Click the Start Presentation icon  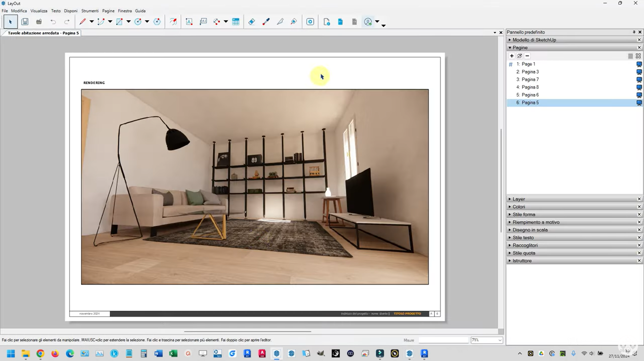310,21
